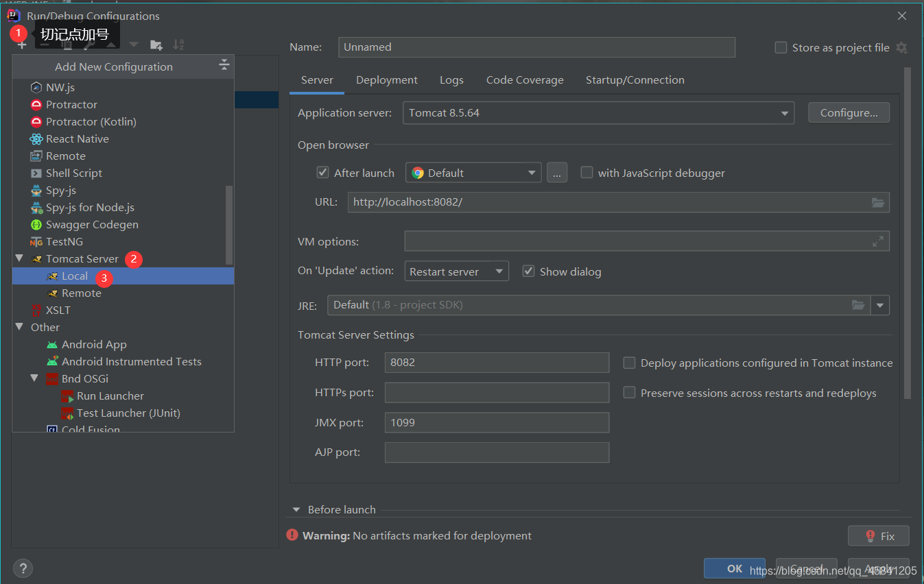Click the ... button beside browser dropdown
This screenshot has width=924, height=584.
click(557, 173)
